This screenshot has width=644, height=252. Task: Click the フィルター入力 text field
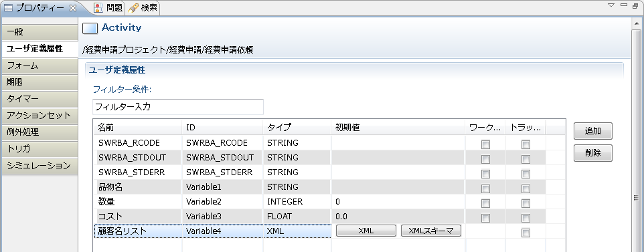tap(178, 107)
